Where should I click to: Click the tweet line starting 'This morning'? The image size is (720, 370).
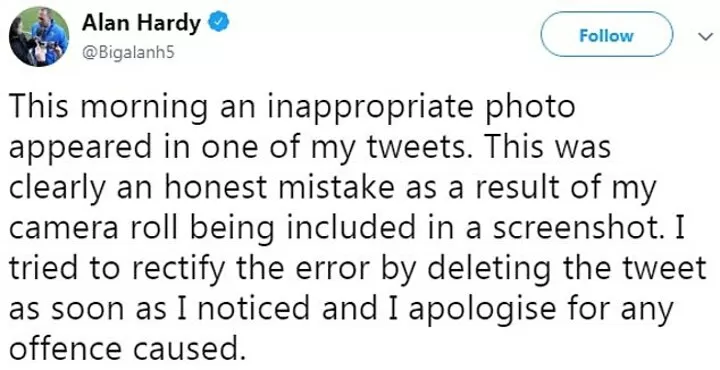click(292, 109)
